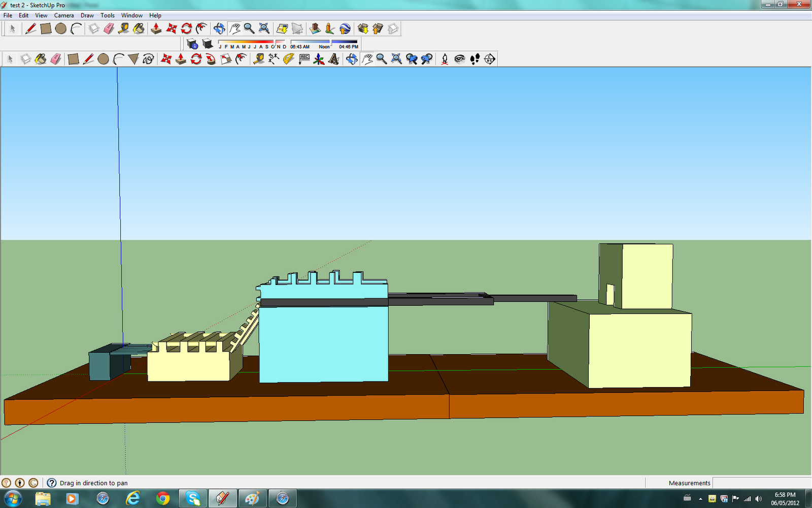Activate the Look Around eye tool
This screenshot has height=508, width=812.
(460, 59)
